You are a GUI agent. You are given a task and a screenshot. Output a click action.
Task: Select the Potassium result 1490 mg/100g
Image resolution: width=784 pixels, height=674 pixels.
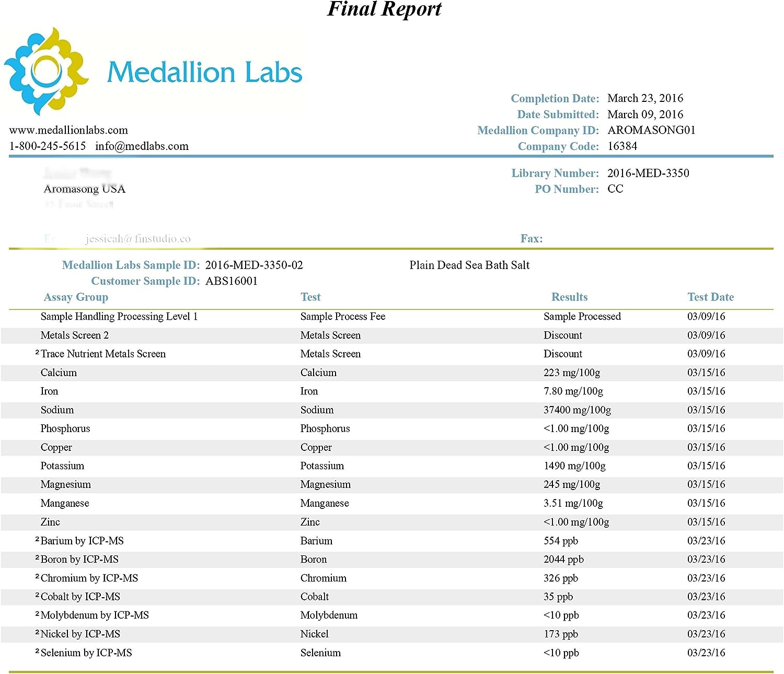(574, 466)
